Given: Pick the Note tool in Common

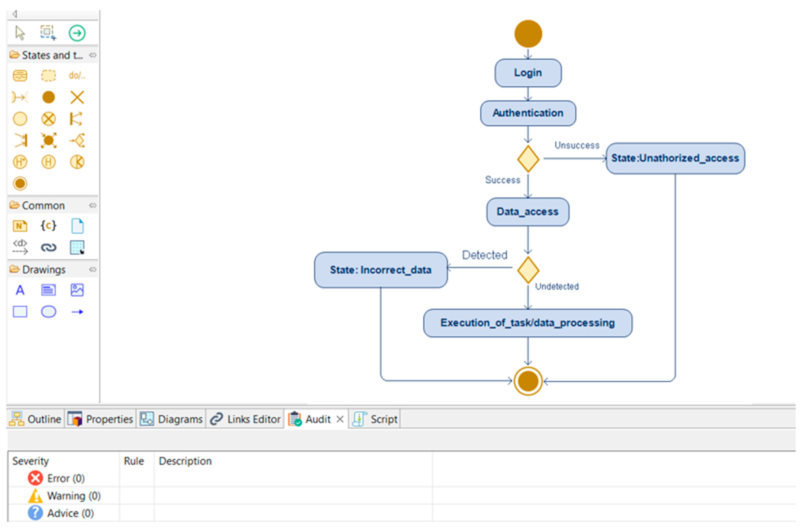Looking at the screenshot, I should [x=20, y=226].
